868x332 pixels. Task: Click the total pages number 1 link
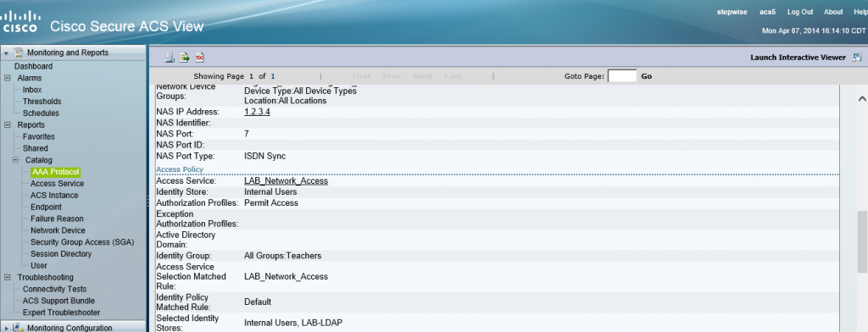(272, 76)
